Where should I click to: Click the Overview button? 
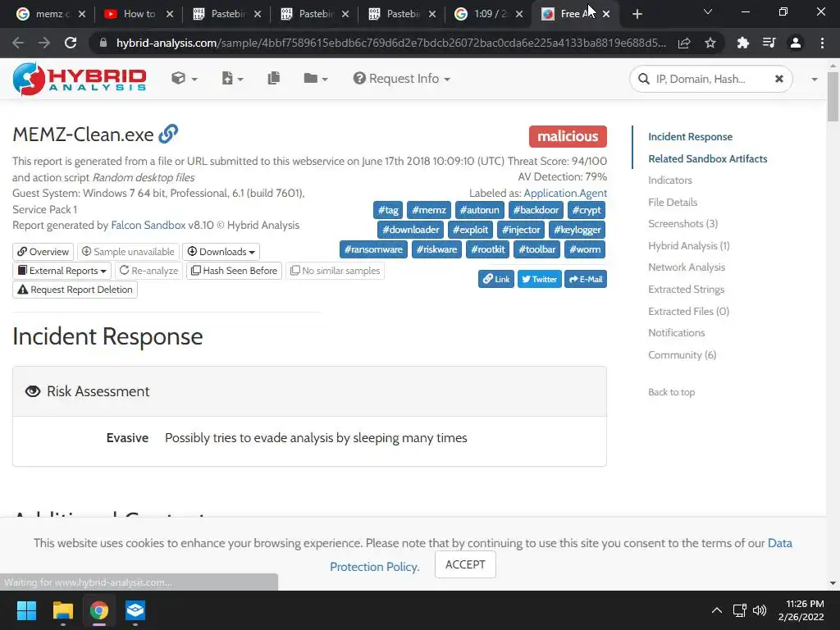tap(43, 252)
